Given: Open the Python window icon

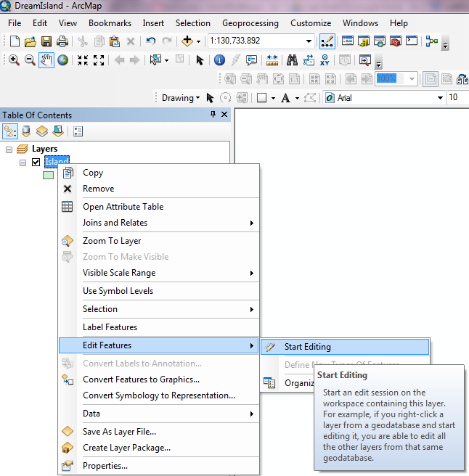Looking at the screenshot, I should (x=412, y=41).
